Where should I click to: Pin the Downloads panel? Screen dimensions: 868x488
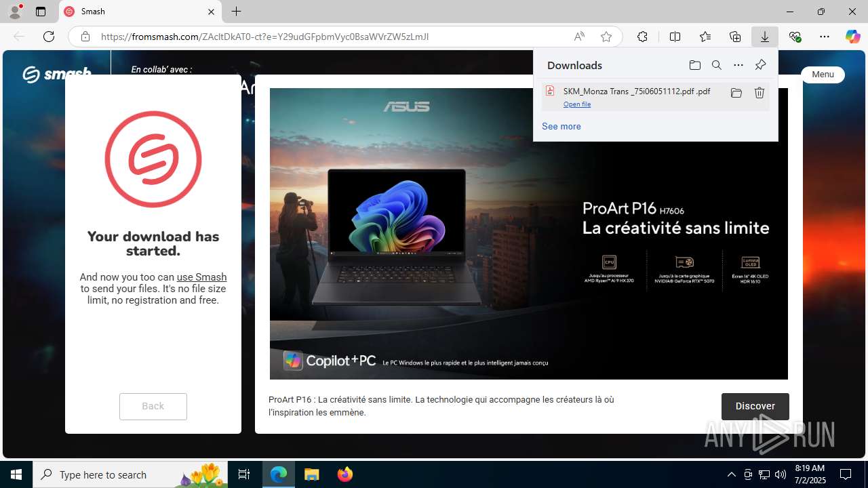760,65
